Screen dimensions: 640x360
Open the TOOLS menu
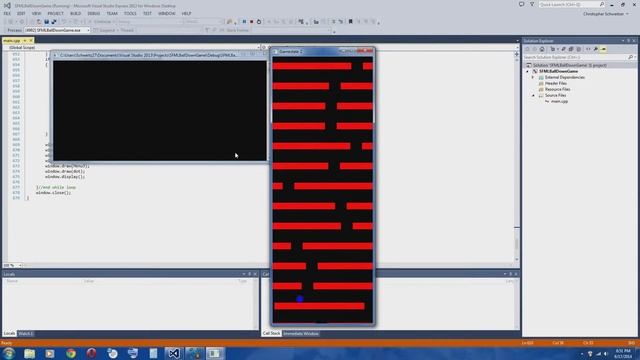(130, 13)
